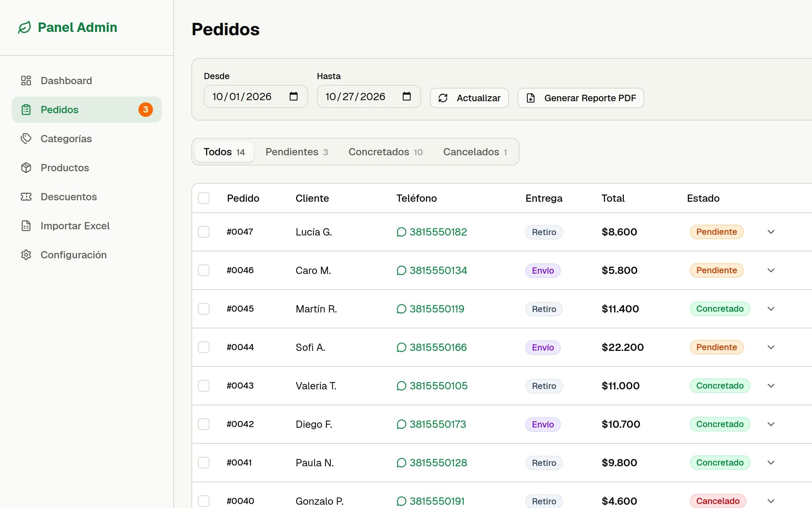Click Generar Reporte PDF button
The image size is (812, 508).
[x=581, y=98]
